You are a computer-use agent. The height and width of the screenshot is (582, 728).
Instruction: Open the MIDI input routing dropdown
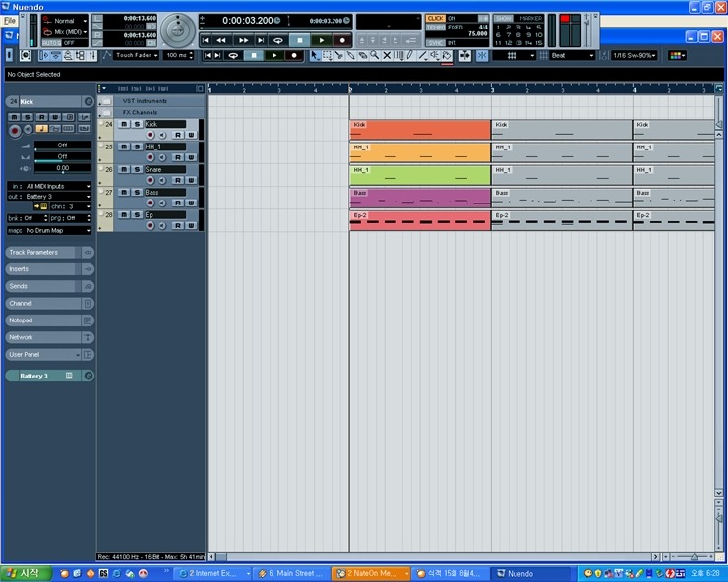[x=57, y=185]
